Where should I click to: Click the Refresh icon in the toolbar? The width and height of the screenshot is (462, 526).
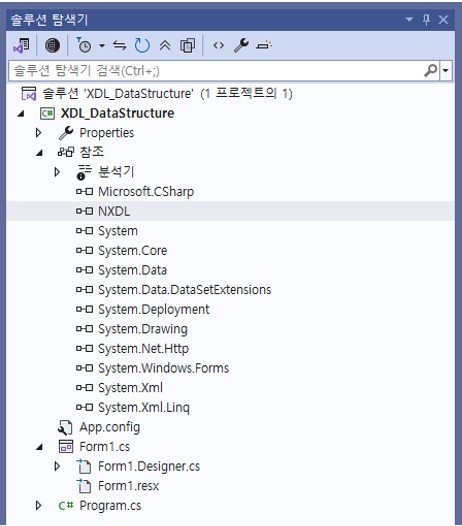tap(142, 45)
